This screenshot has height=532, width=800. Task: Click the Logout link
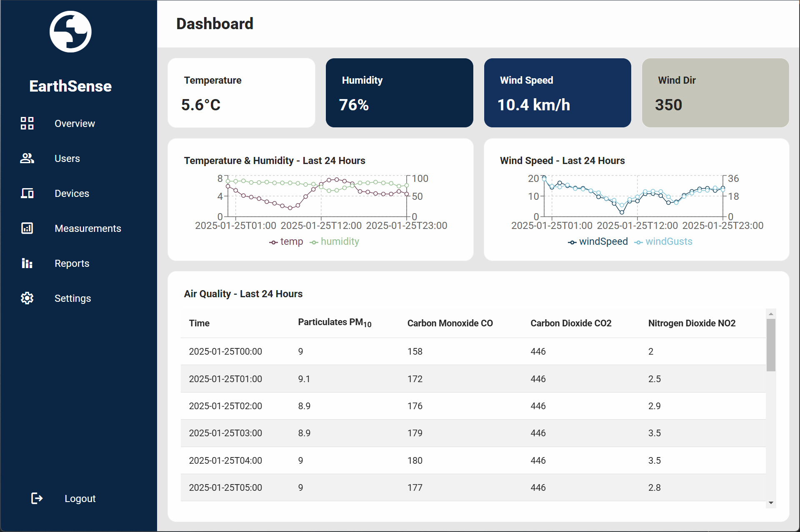80,498
